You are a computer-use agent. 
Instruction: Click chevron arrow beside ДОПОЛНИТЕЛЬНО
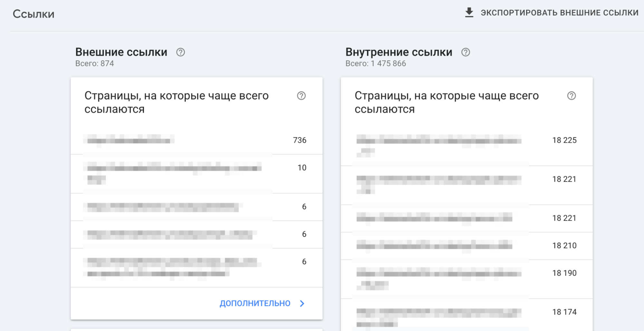click(302, 304)
